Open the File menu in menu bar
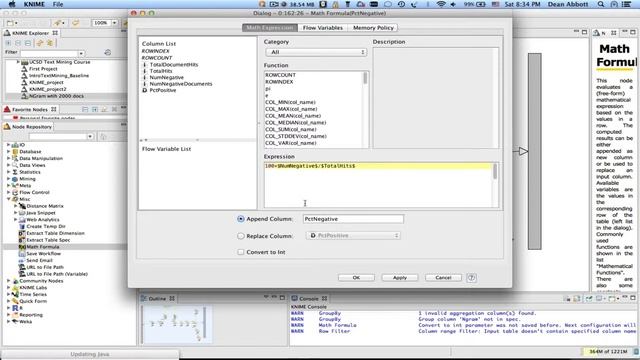The image size is (640, 360). pyautogui.click(x=58, y=4)
